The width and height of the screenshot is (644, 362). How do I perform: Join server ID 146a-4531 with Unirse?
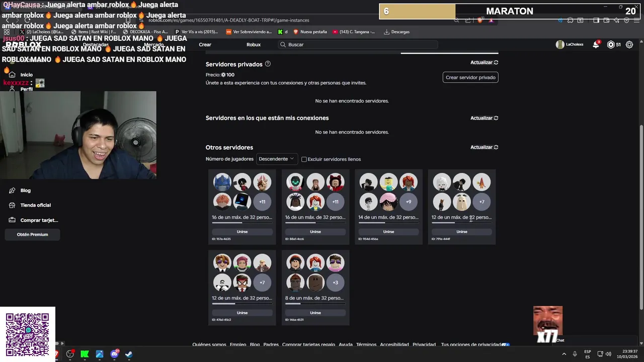pyautogui.click(x=315, y=313)
